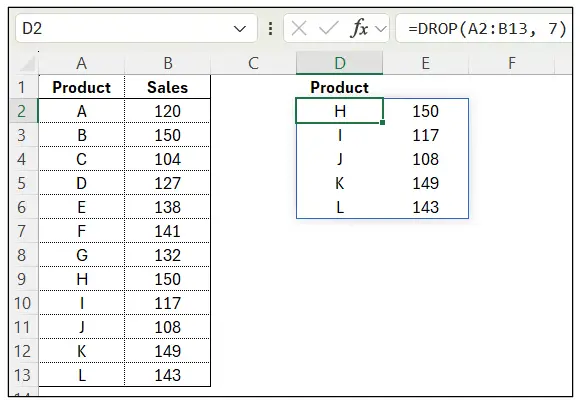Click the Enter checkmark formula icon

pyautogui.click(x=328, y=28)
